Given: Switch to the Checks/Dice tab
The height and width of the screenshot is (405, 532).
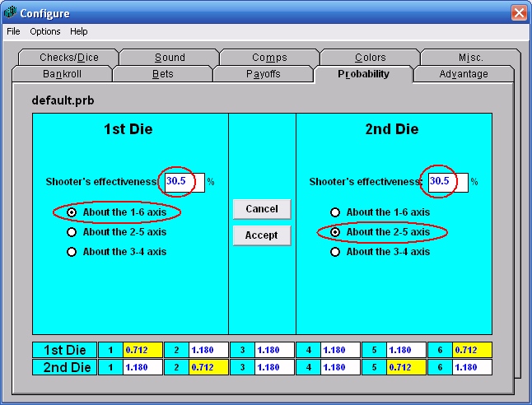Looking at the screenshot, I should pyautogui.click(x=70, y=58).
